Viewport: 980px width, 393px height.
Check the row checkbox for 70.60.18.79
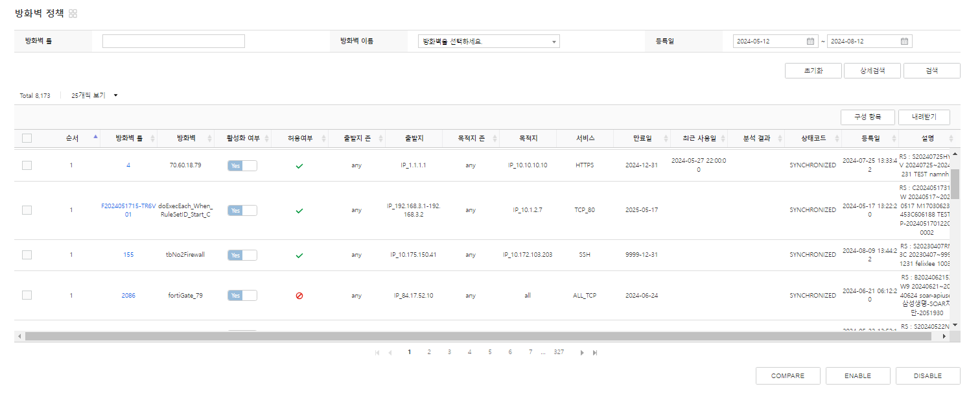(x=27, y=165)
